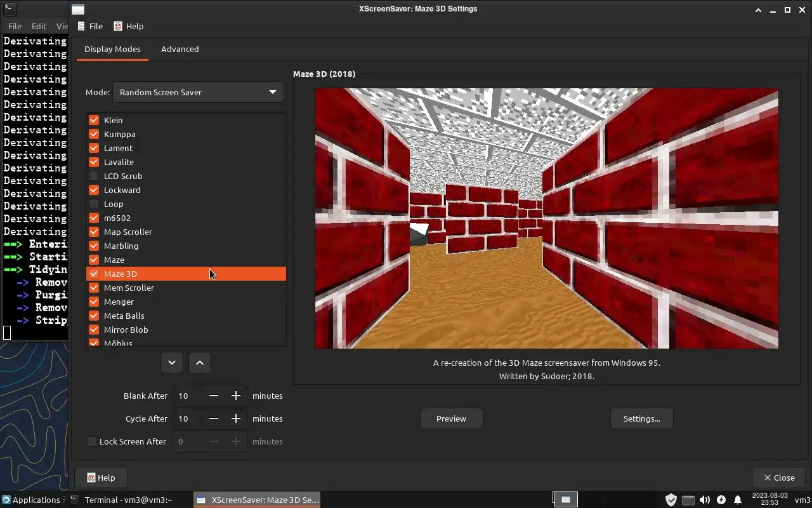Open the Edit menu in the Terminal window
This screenshot has height=508, width=812.
click(x=39, y=26)
